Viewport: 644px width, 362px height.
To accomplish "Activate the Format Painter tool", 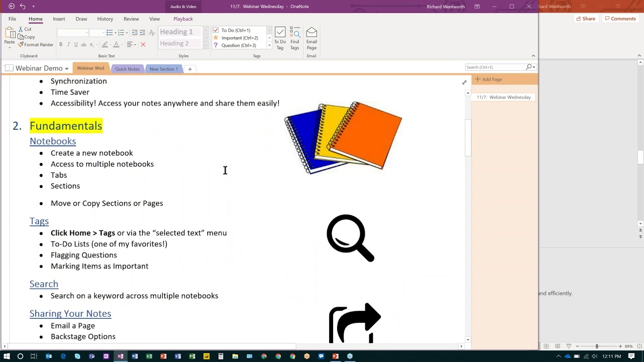I will click(35, 45).
